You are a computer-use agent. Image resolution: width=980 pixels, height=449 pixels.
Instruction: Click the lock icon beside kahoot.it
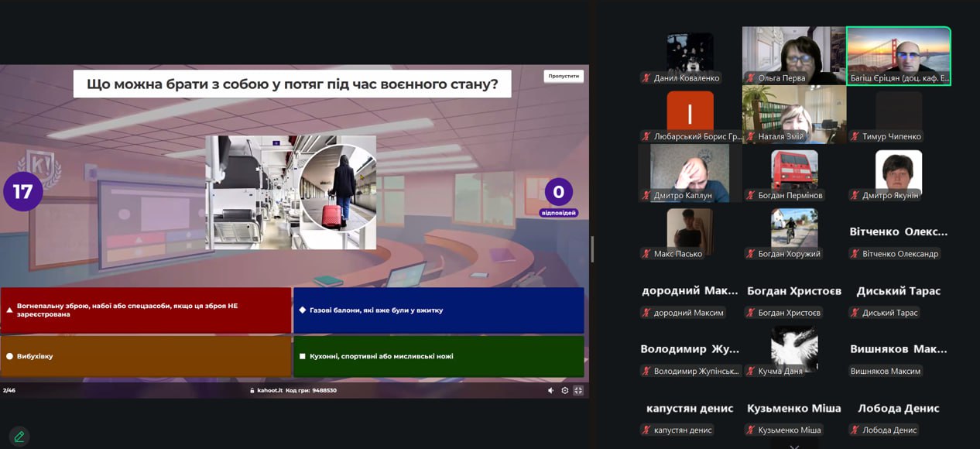point(252,390)
